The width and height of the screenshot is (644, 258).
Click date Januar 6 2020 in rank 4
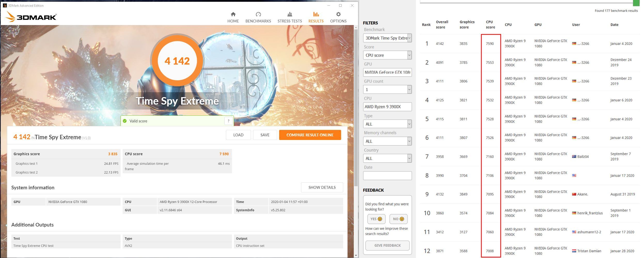(621, 100)
